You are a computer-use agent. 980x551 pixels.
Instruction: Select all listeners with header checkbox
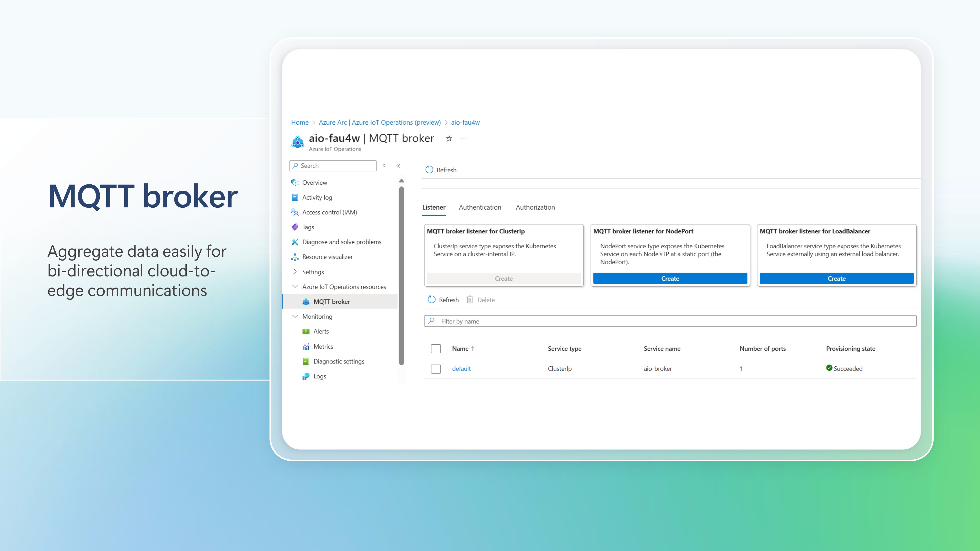[x=436, y=349]
